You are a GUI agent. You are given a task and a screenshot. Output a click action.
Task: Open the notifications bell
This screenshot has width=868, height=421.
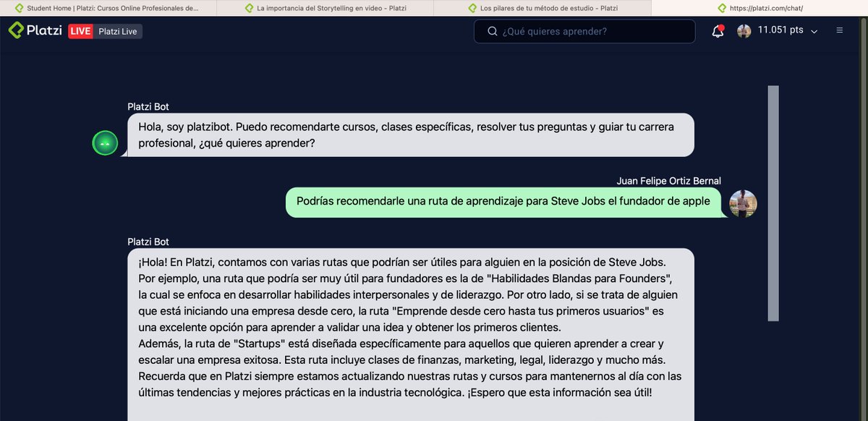pyautogui.click(x=718, y=31)
